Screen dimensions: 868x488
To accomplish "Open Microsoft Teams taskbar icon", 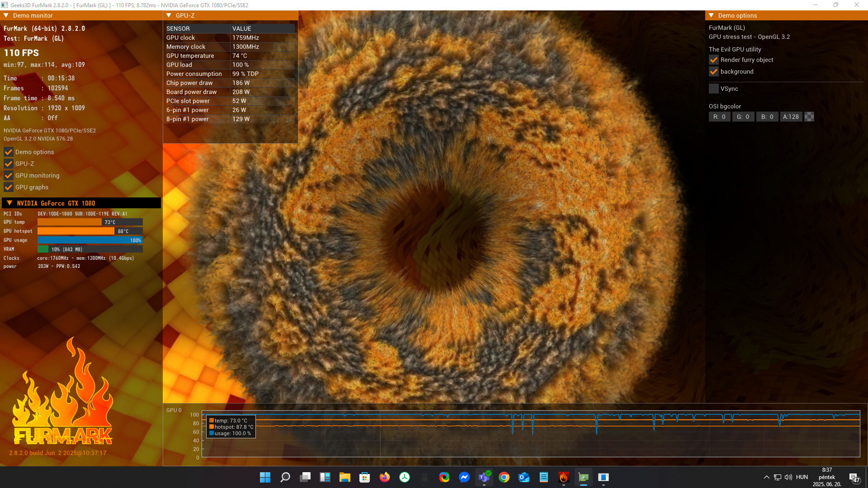I will [x=484, y=477].
